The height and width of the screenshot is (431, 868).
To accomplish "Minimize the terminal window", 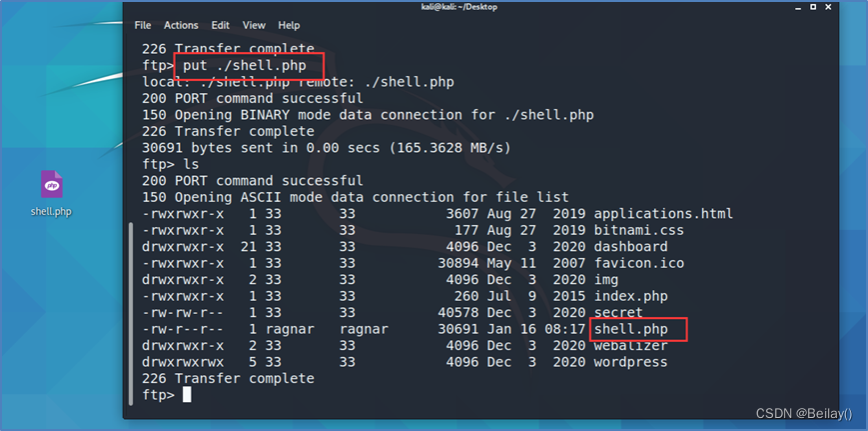I will (797, 7).
